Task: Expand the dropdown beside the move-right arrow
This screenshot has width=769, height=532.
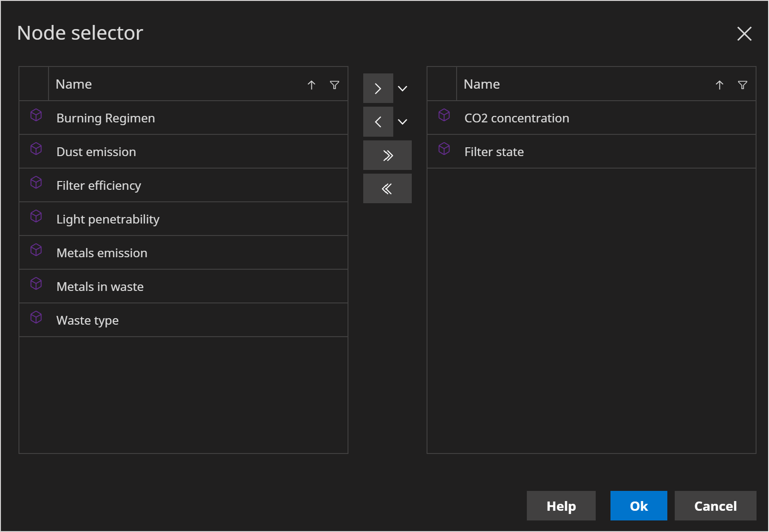Action: click(402, 88)
